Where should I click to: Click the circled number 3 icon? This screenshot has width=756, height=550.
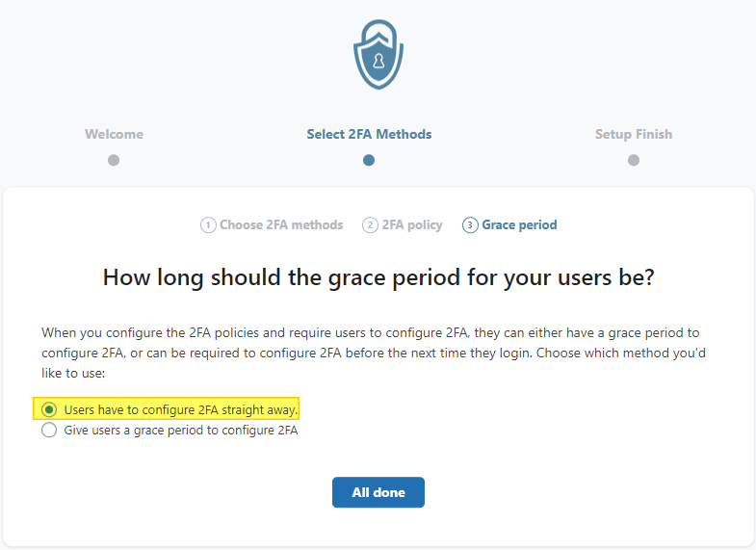(470, 225)
